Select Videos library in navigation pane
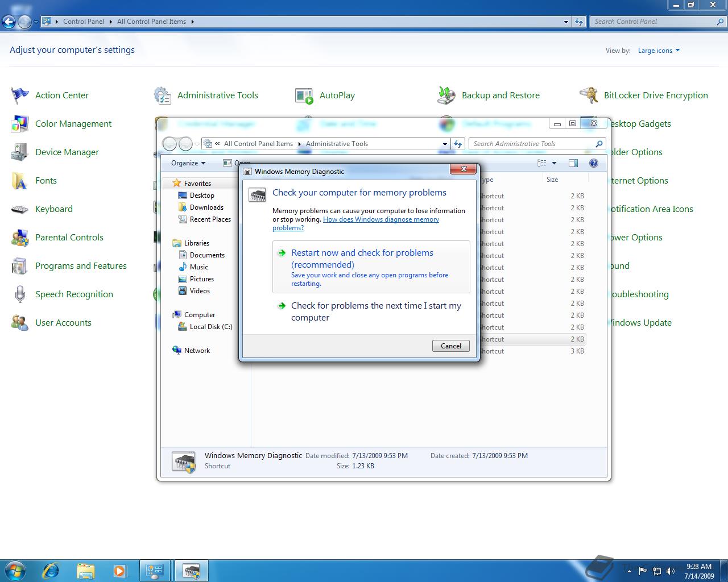The width and height of the screenshot is (728, 582). pyautogui.click(x=200, y=291)
